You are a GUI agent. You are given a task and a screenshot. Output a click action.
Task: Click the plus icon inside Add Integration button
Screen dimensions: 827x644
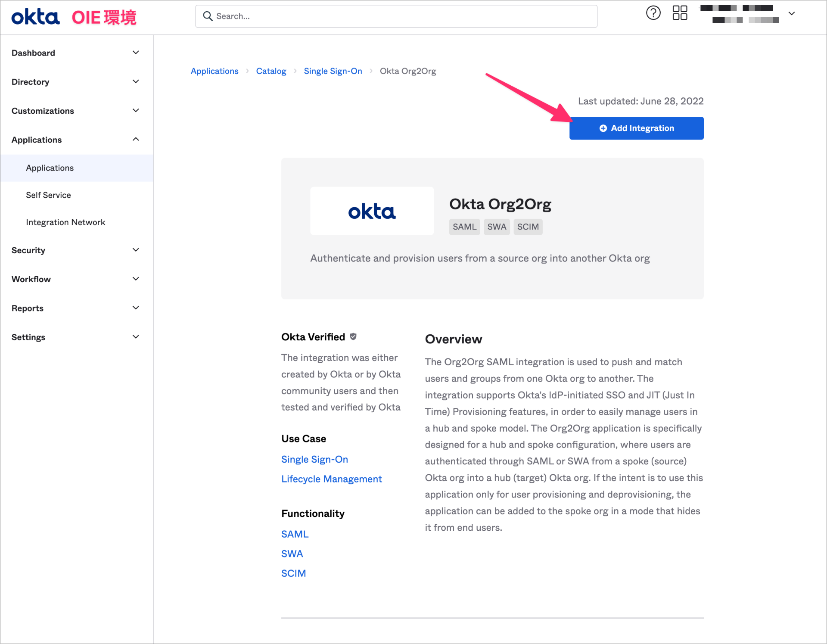coord(603,128)
